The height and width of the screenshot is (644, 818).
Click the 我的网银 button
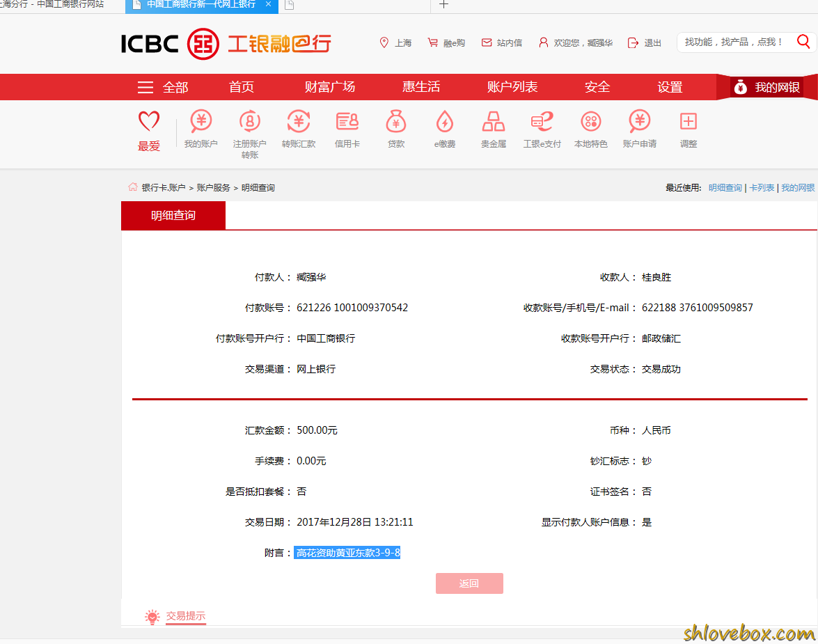click(766, 87)
